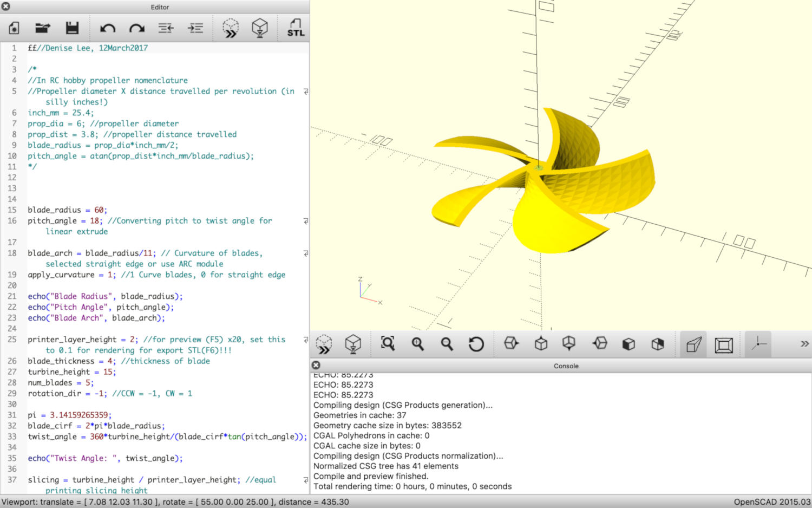Click the code line 'num_blades = 5;'
The width and height of the screenshot is (812, 508).
coord(61,383)
